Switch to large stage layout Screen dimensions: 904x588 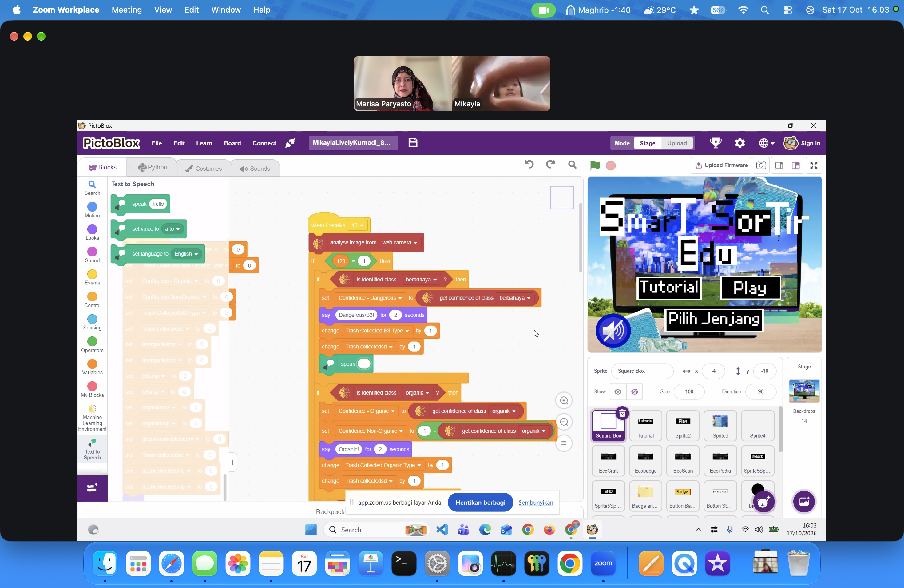pyautogui.click(x=796, y=165)
